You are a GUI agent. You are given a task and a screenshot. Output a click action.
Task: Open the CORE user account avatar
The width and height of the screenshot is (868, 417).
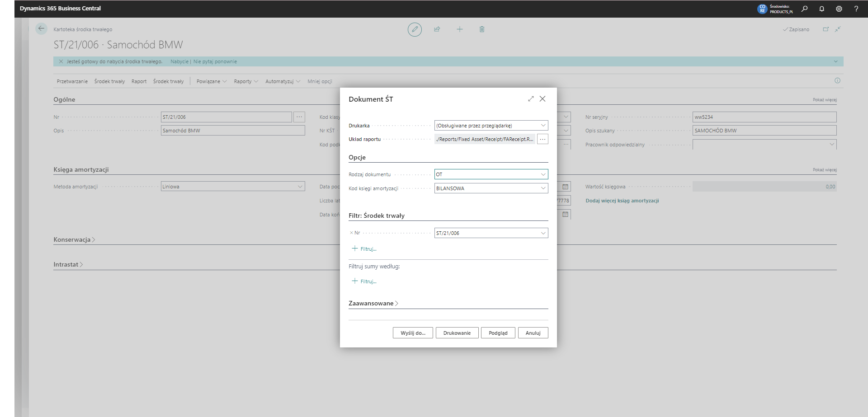pos(762,9)
